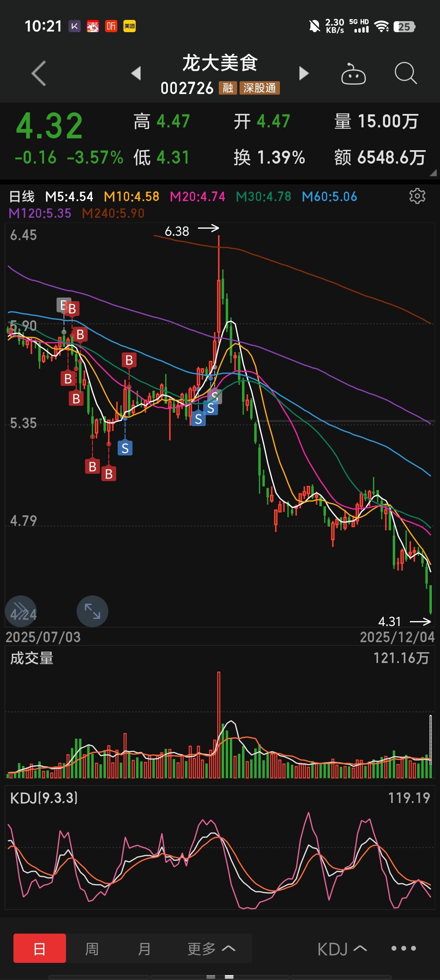Open the robot assistant icon

353,74
